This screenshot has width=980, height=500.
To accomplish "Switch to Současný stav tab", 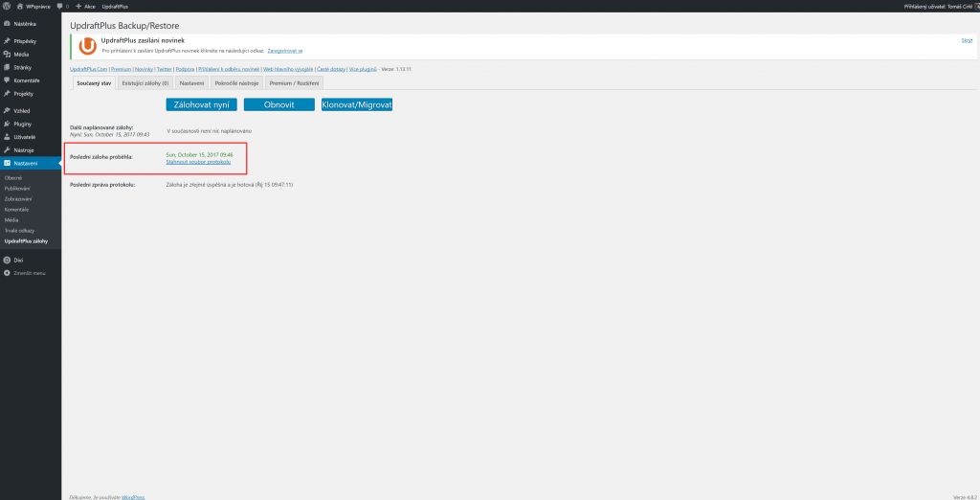I will pyautogui.click(x=93, y=83).
